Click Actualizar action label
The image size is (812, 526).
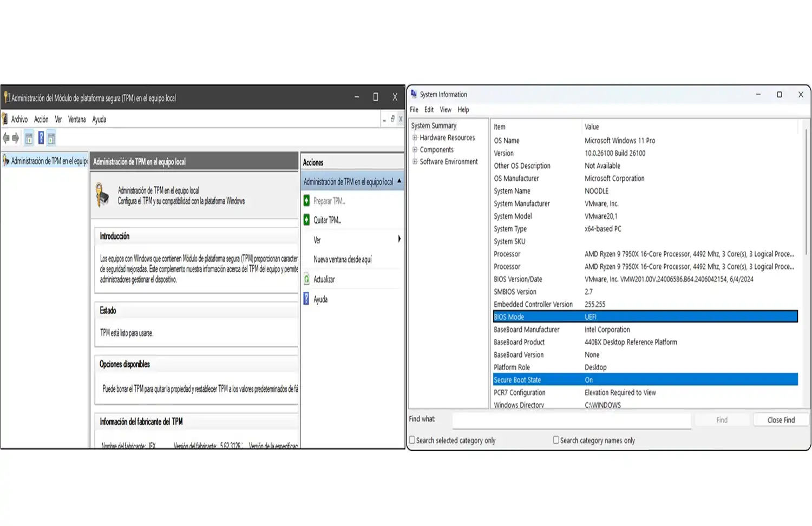(x=324, y=280)
